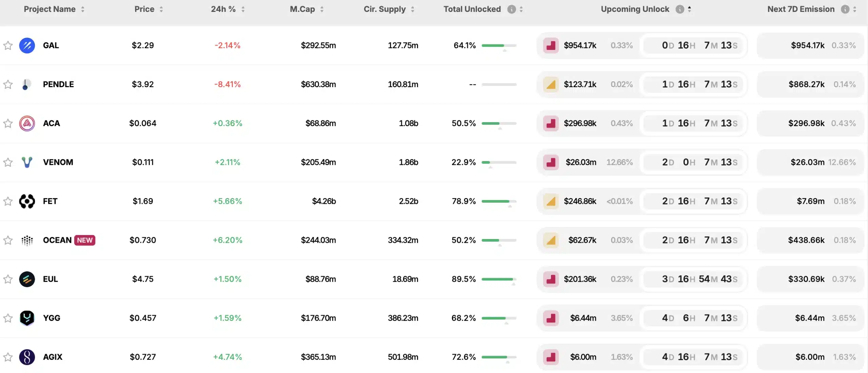Click the red cliff unlock icon for VENOM
This screenshot has width=868, height=373.
tap(551, 162)
